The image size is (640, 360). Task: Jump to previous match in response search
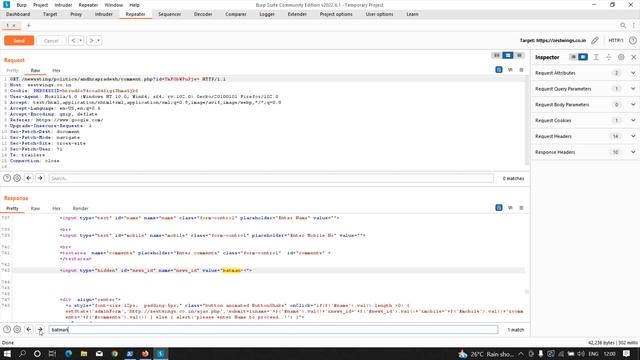coord(29,329)
